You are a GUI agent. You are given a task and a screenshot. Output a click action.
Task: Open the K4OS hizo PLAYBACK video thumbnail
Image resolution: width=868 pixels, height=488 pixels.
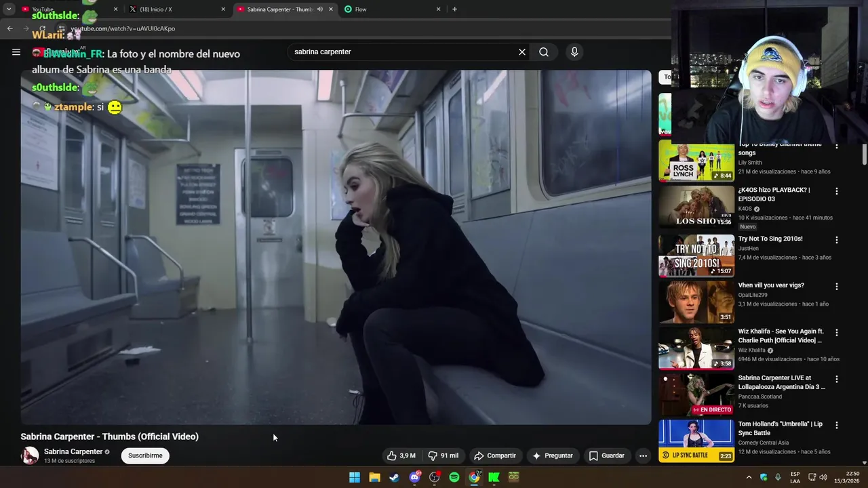(696, 207)
